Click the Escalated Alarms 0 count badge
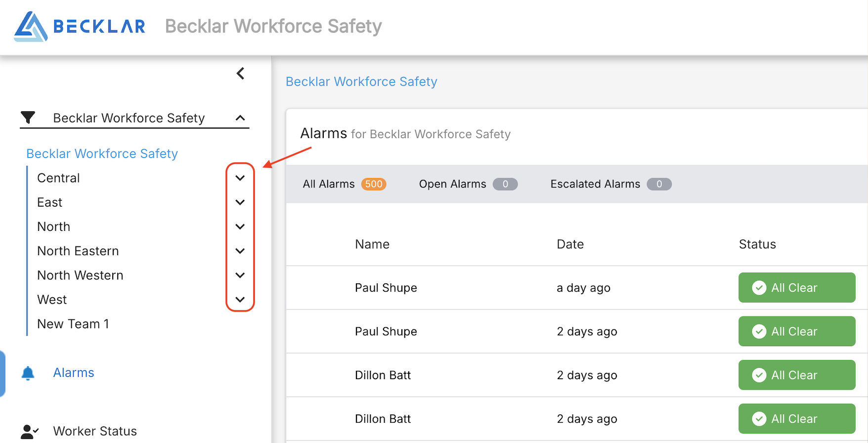 pyautogui.click(x=659, y=184)
